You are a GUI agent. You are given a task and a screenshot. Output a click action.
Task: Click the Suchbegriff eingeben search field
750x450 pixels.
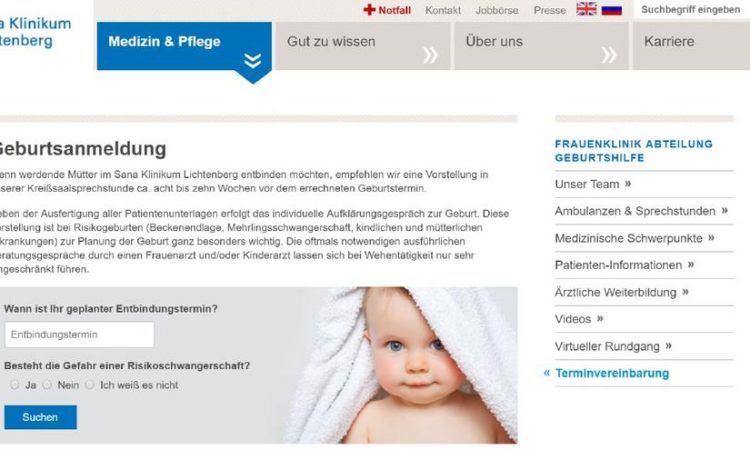(x=691, y=10)
